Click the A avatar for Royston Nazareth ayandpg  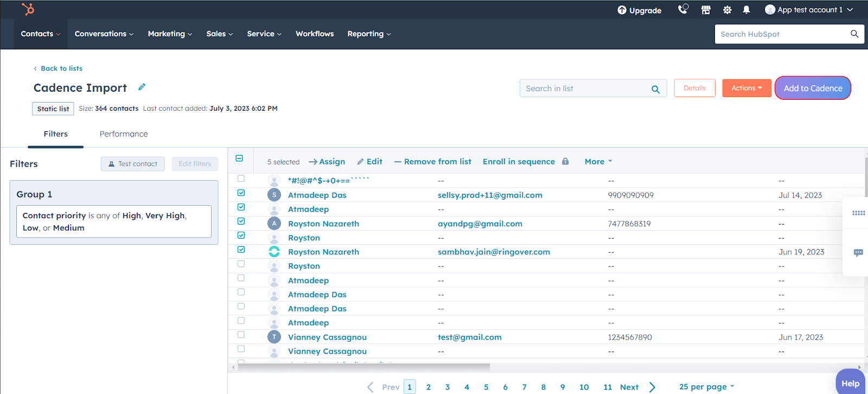click(274, 223)
